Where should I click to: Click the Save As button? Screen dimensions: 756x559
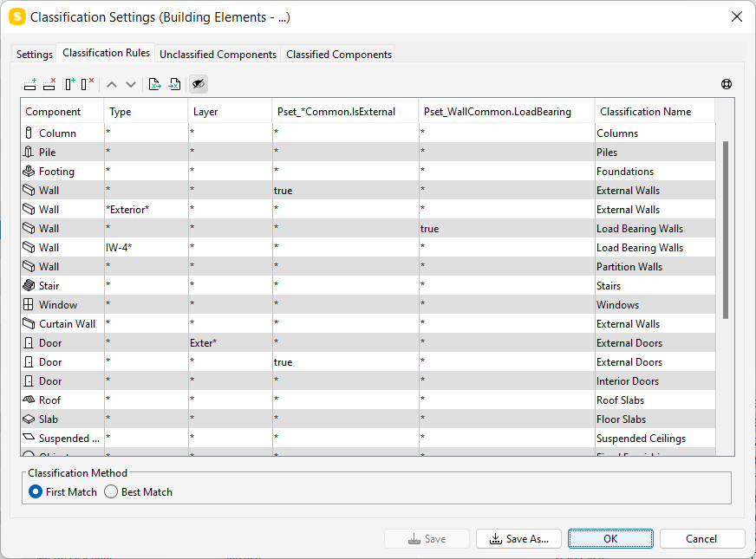click(518, 538)
